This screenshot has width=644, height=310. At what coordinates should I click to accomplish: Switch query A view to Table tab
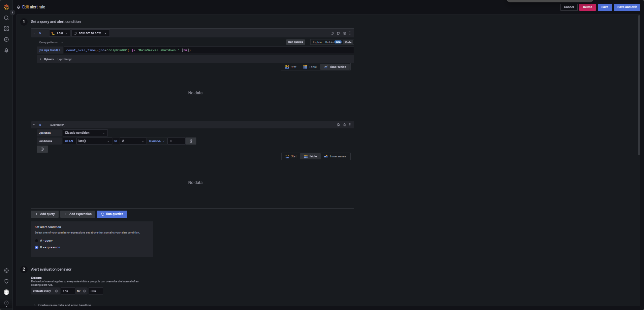coord(310,67)
